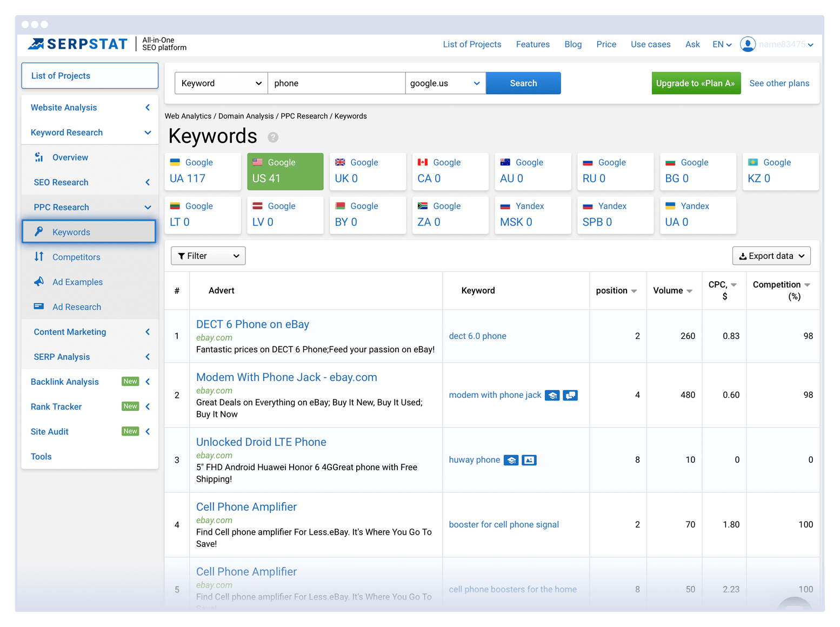Select the Yandex UA 0 database card

coord(698,215)
